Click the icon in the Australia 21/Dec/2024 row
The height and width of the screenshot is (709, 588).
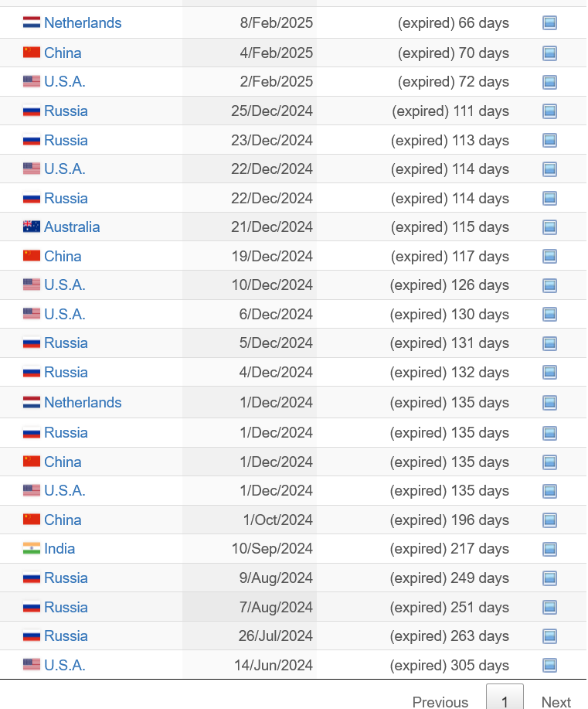click(549, 227)
